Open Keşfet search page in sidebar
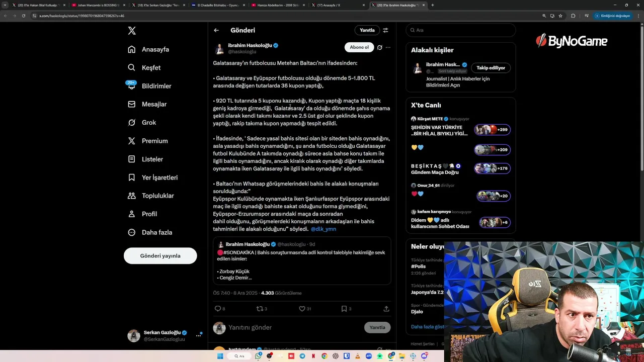Screen dimensions: 644x362 (x=144, y=67)
